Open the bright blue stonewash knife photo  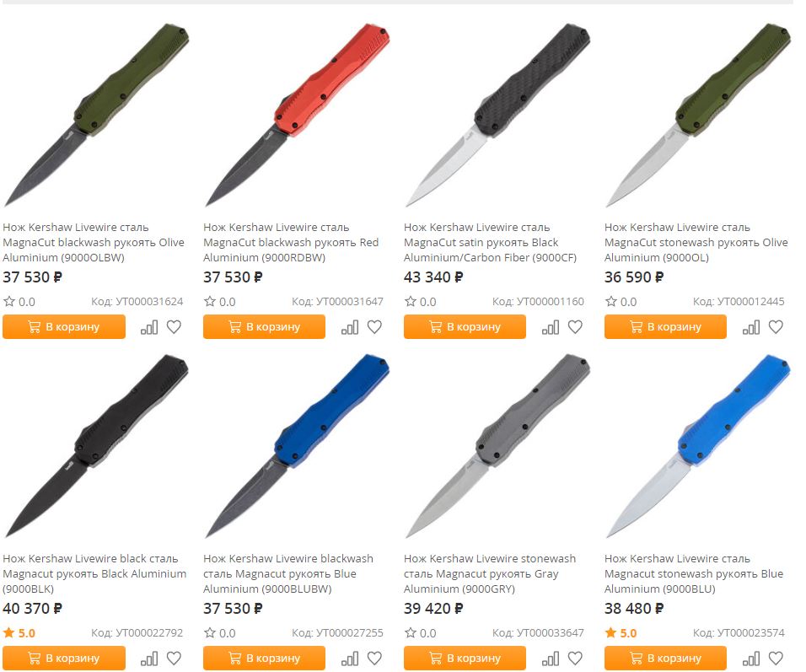[x=697, y=446]
